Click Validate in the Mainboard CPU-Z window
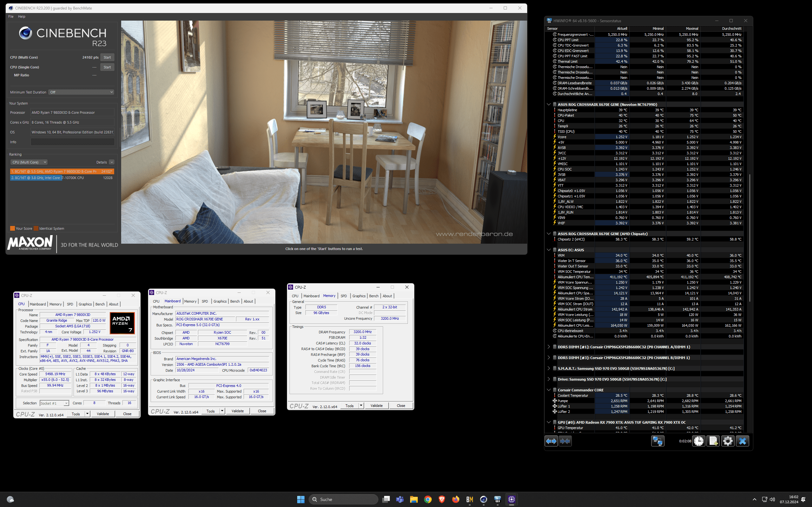Viewport: 812px width, 507px height. (x=238, y=411)
